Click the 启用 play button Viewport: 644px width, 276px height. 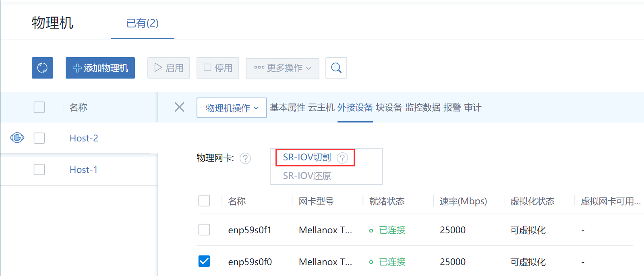click(168, 68)
